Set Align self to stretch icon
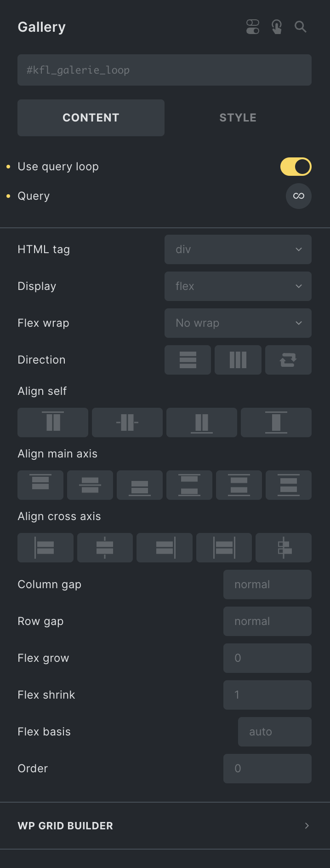This screenshot has height=868, width=330. click(x=276, y=422)
